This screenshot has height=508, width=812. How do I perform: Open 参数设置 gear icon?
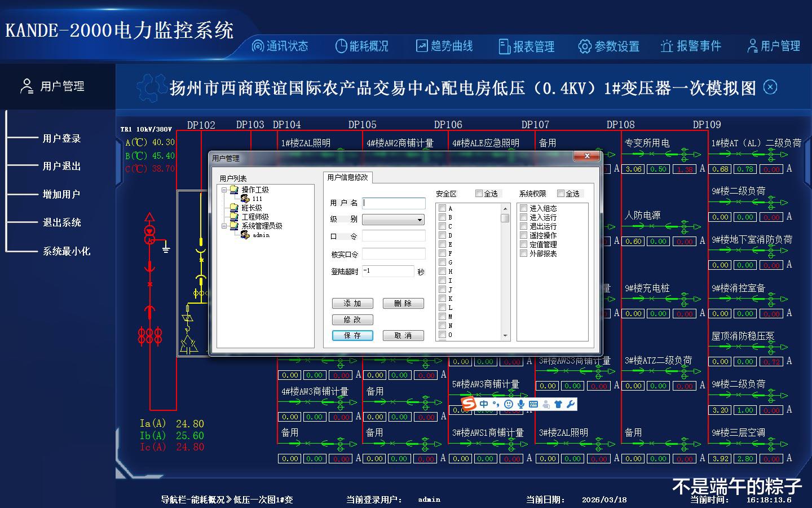point(585,46)
